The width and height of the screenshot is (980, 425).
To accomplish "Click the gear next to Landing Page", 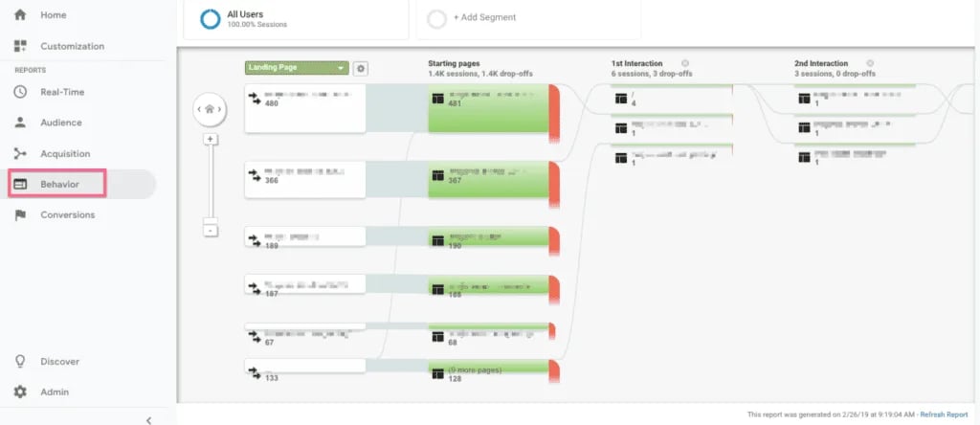I will pos(361,69).
